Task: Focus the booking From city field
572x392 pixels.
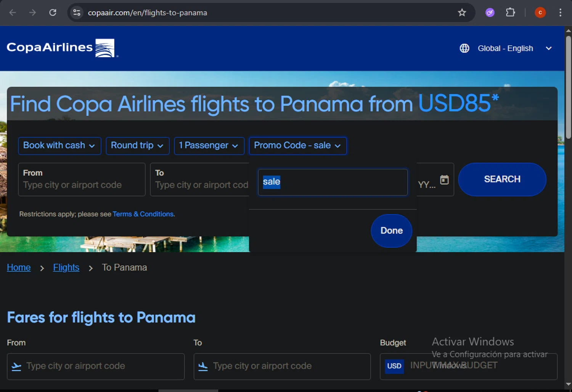Action: coord(82,179)
